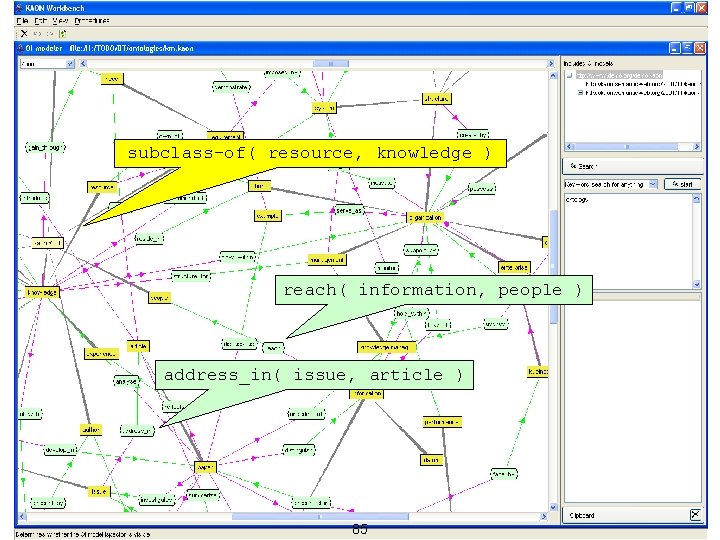This screenshot has height=540, width=720.
Task: Select the yellow performance concept node
Action: [442, 422]
